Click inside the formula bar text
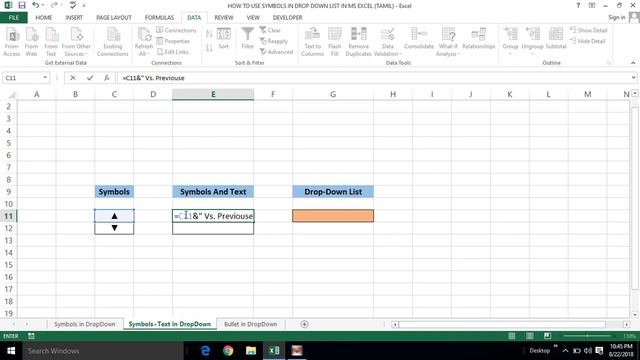640x360 pixels. tap(153, 78)
